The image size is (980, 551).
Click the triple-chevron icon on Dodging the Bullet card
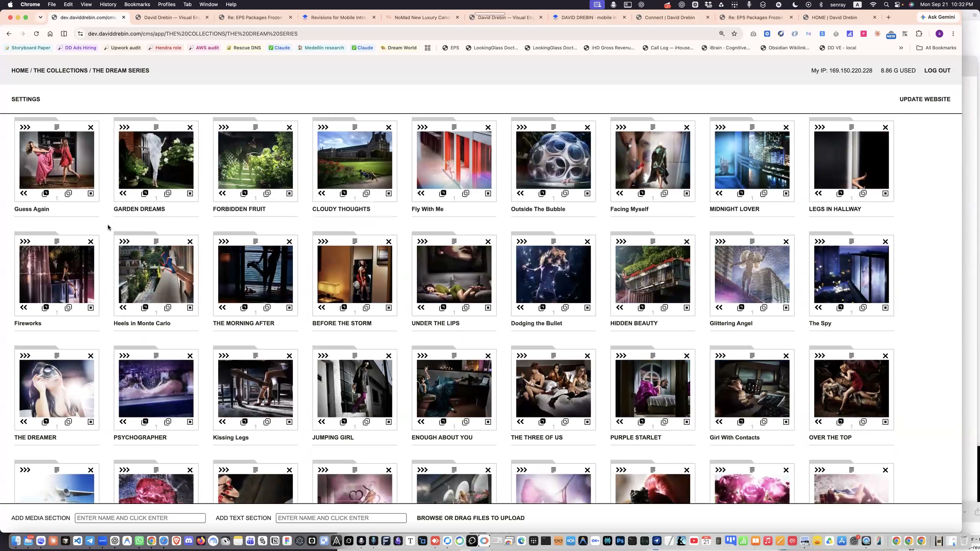click(522, 241)
